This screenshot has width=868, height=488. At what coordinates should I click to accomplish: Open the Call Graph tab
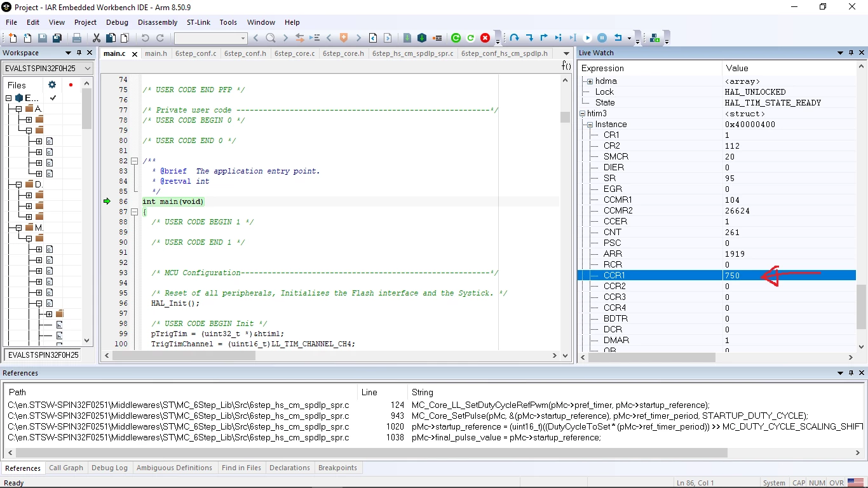66,468
